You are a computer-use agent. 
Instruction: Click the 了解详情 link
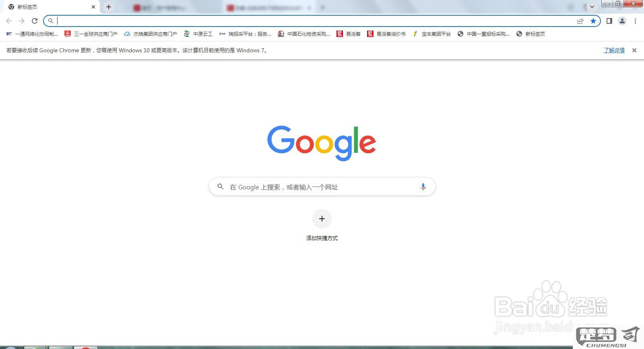[x=614, y=50]
